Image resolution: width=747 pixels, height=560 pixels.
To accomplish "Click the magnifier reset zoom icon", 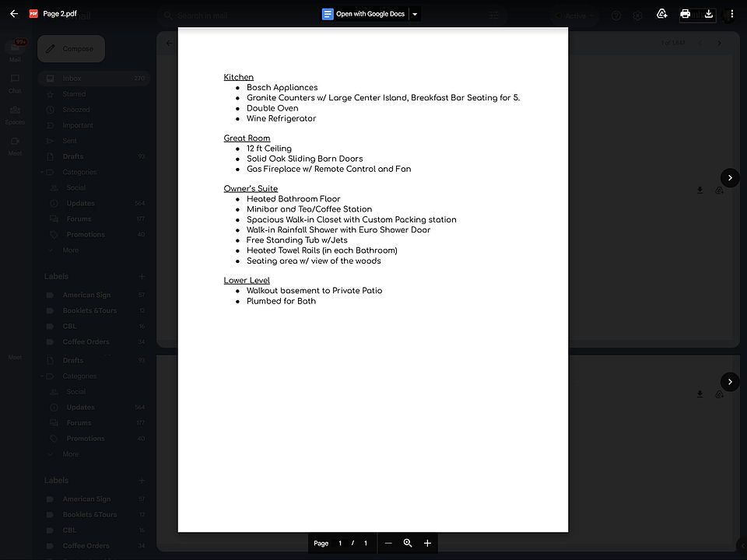I will (x=408, y=543).
